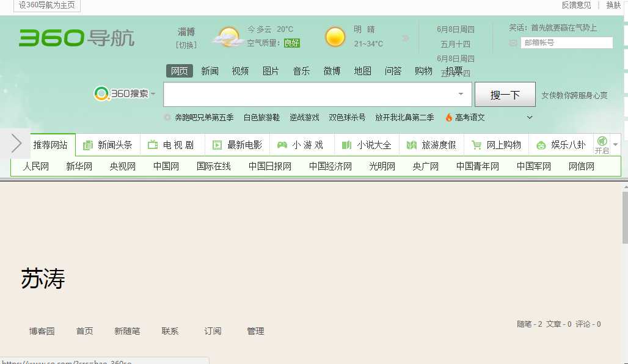Select the 地图 search tab
Viewport: 628px width, 364px height.
362,71
